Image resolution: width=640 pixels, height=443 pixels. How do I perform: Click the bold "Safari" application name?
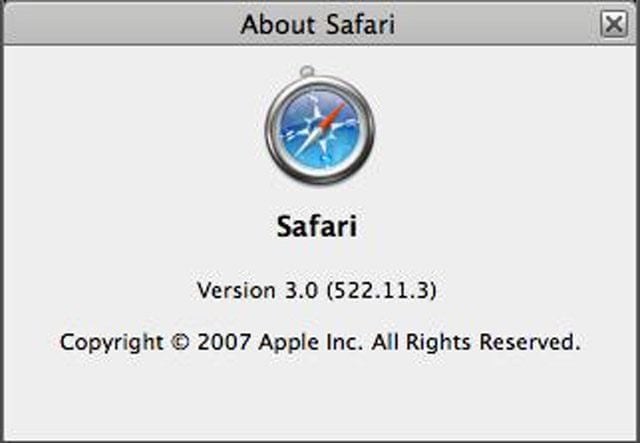point(317,226)
